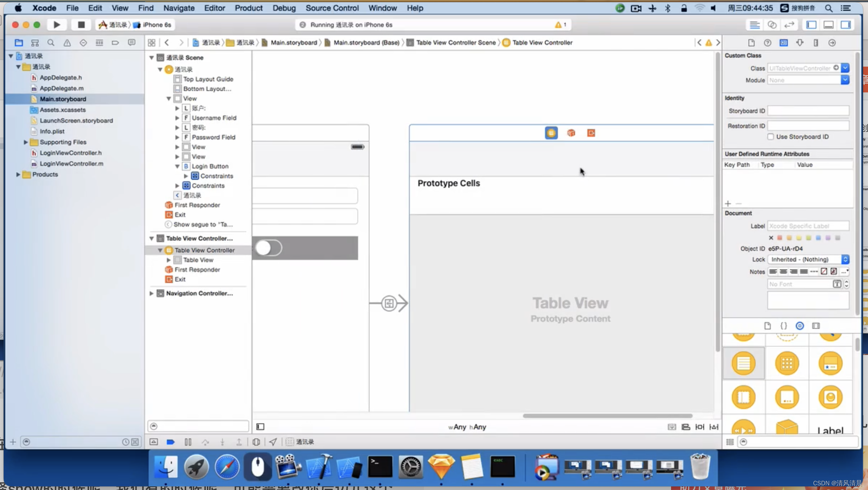Screen dimensions: 868x490
Task: Click the Storyboard ID input field
Action: (x=808, y=111)
